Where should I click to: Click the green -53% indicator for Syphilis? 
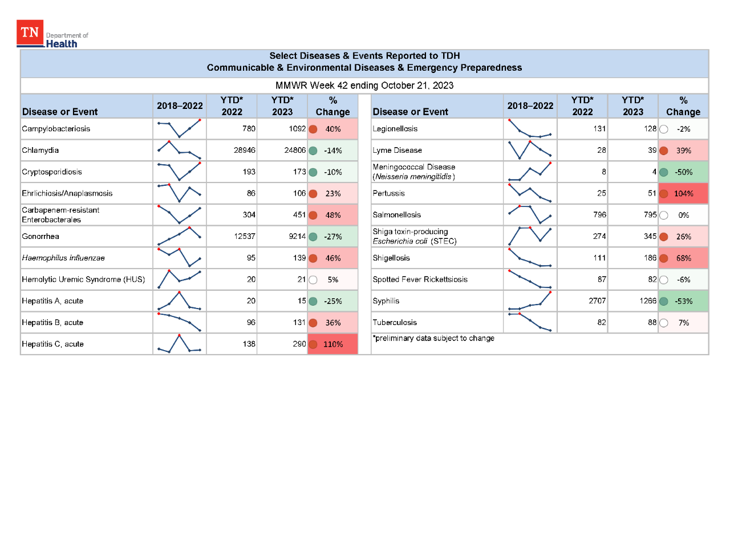click(664, 301)
